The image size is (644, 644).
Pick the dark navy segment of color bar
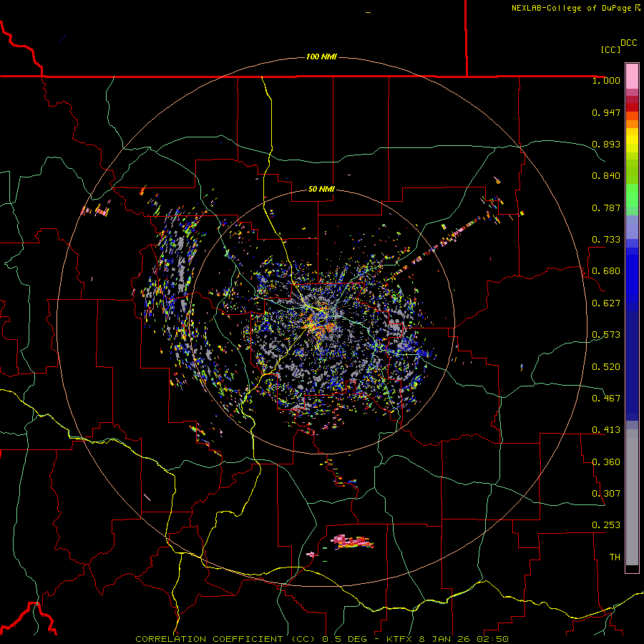coord(632,365)
